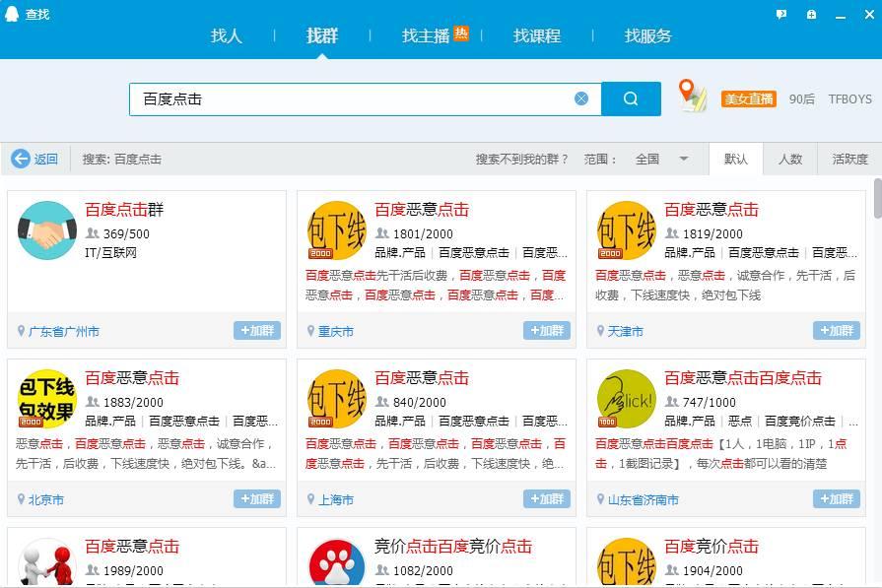
Task: Click the back arrow icon next to 搜索
Action: pos(21,159)
